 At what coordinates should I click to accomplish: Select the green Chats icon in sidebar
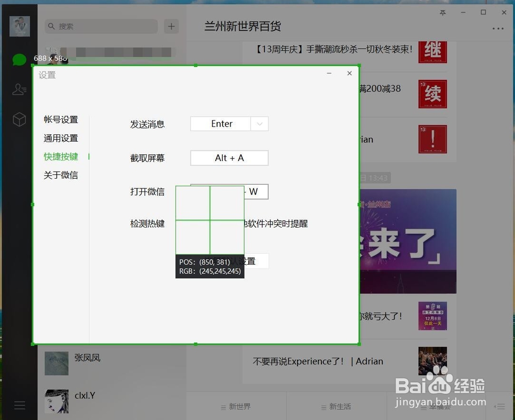click(x=19, y=60)
